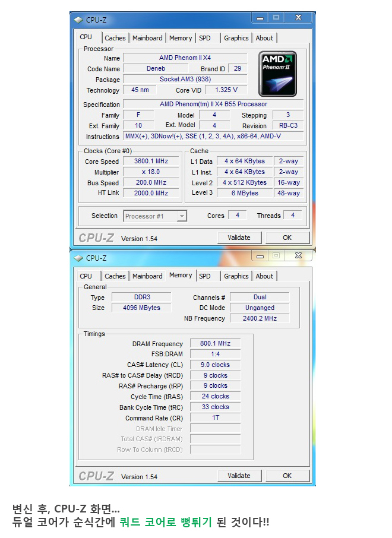This screenshot has width=392, height=538.
Task: Click the Specification field with B55 Processor
Action: coord(213,104)
